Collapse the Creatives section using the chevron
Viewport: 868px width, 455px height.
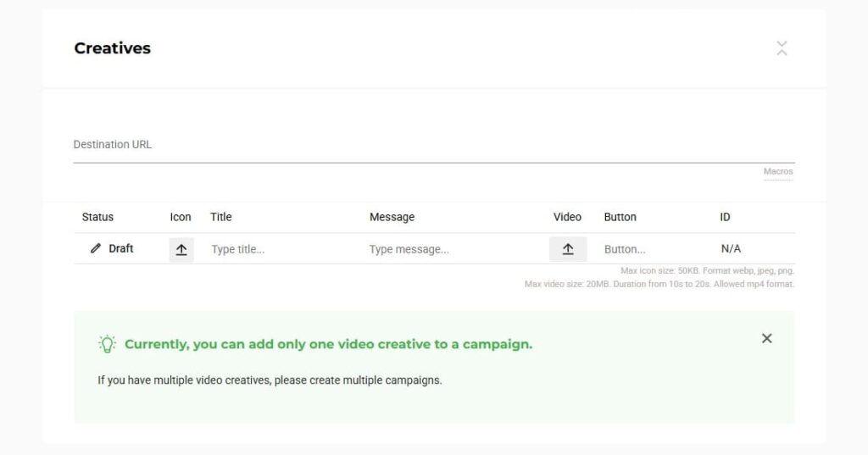(x=782, y=48)
